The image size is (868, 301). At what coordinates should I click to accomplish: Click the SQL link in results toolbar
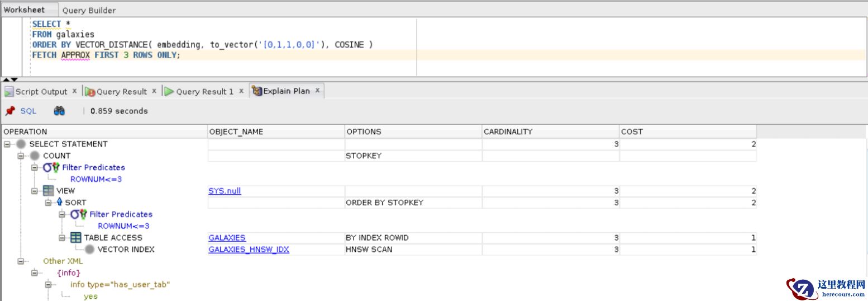tap(28, 111)
